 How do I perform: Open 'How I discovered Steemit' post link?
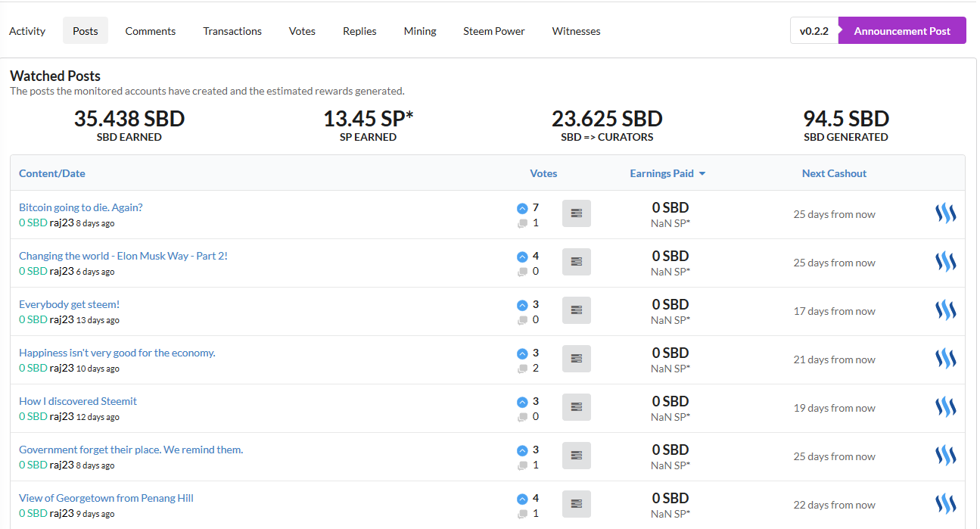tap(78, 401)
